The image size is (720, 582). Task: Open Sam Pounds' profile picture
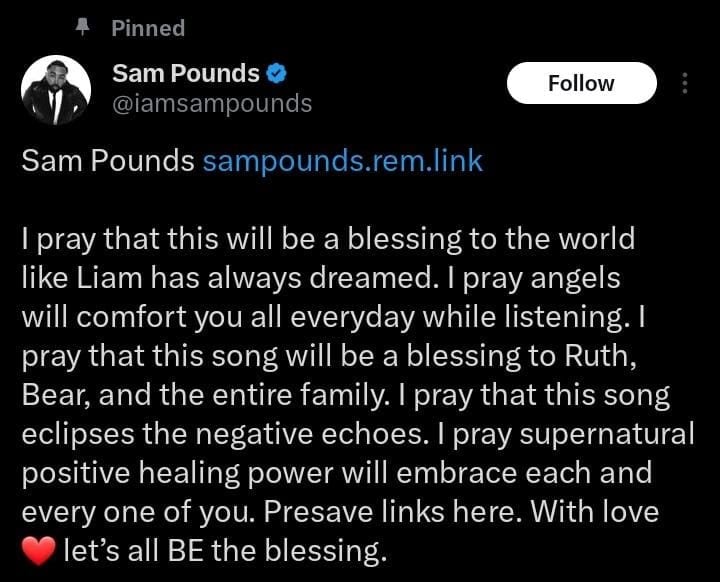point(56,90)
